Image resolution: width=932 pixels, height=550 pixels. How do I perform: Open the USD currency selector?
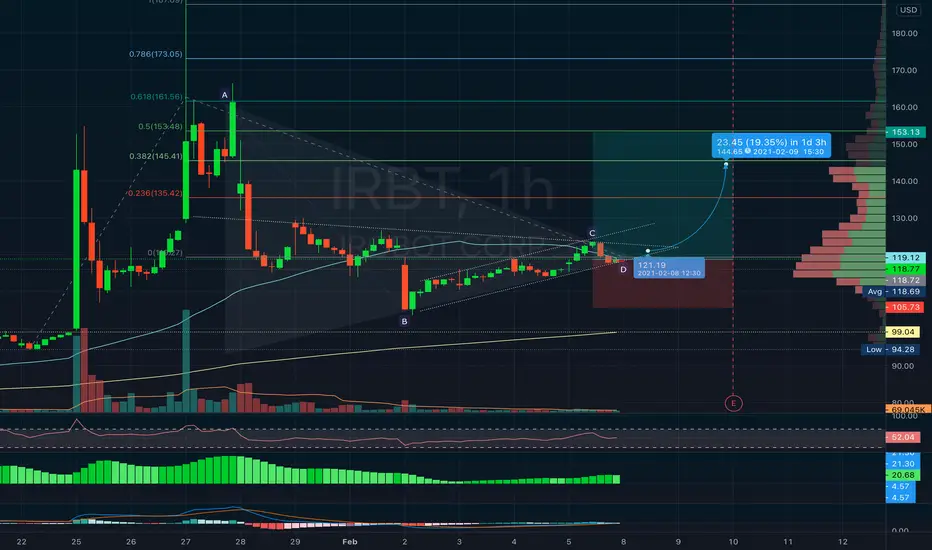[x=908, y=10]
